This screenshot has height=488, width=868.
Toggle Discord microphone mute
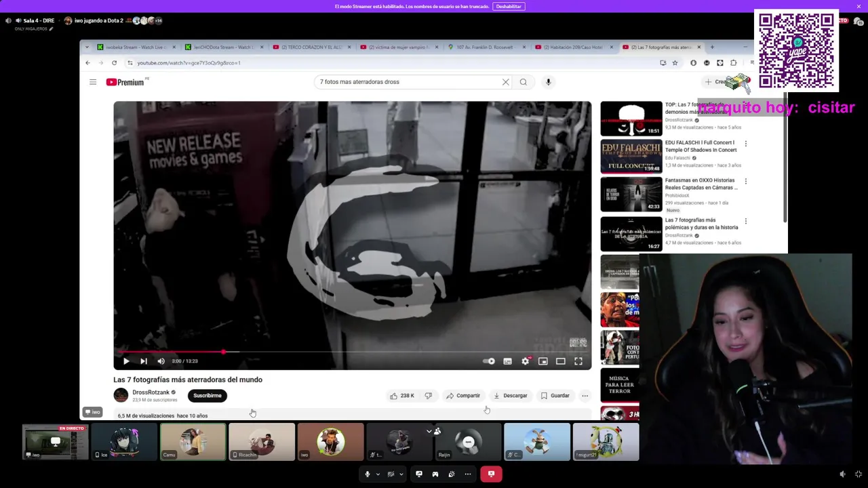(368, 474)
